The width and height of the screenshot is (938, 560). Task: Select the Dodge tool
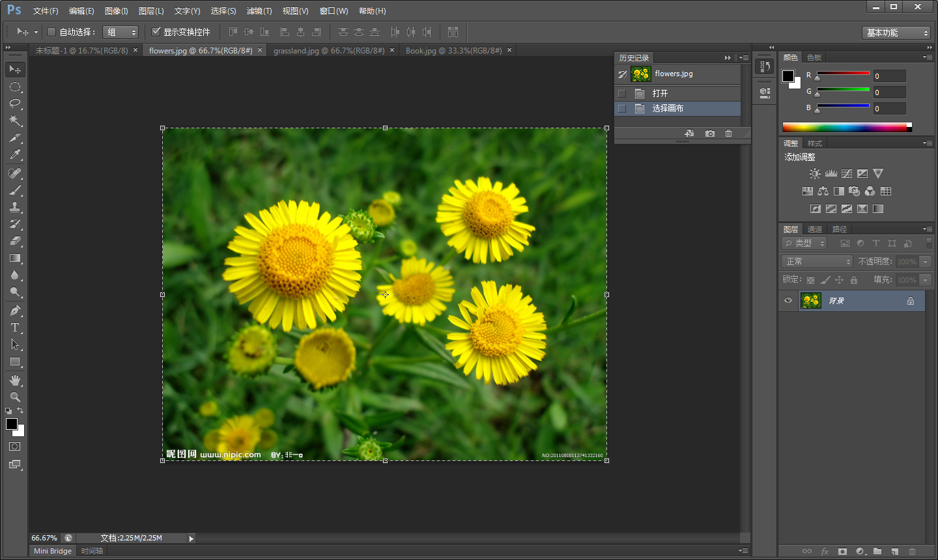point(15,292)
